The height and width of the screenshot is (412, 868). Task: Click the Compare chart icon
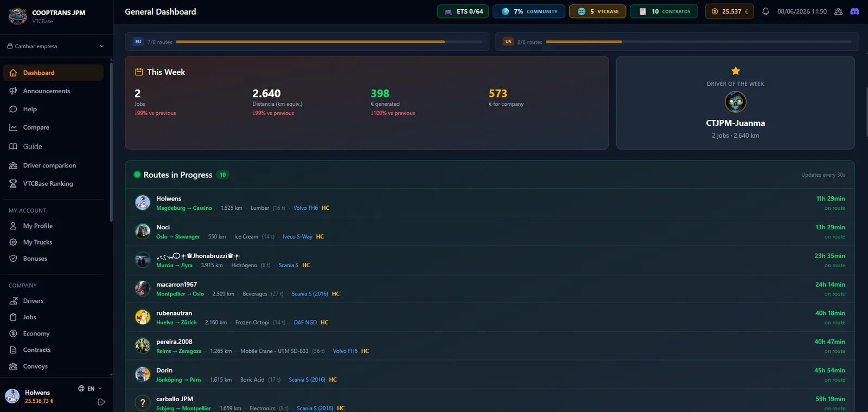point(13,127)
